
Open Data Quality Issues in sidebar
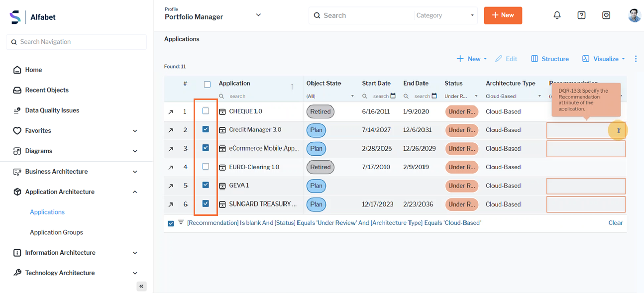click(x=52, y=110)
